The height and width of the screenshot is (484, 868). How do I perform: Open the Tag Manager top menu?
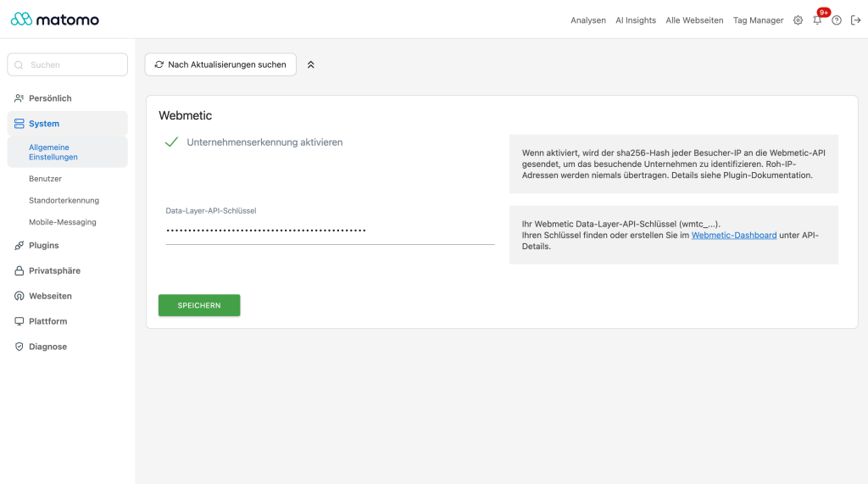pos(758,20)
